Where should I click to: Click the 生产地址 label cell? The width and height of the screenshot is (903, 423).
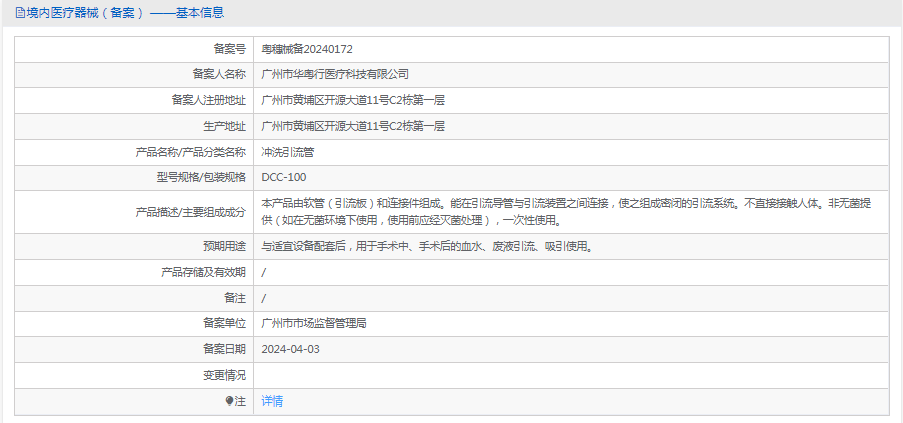click(134, 126)
